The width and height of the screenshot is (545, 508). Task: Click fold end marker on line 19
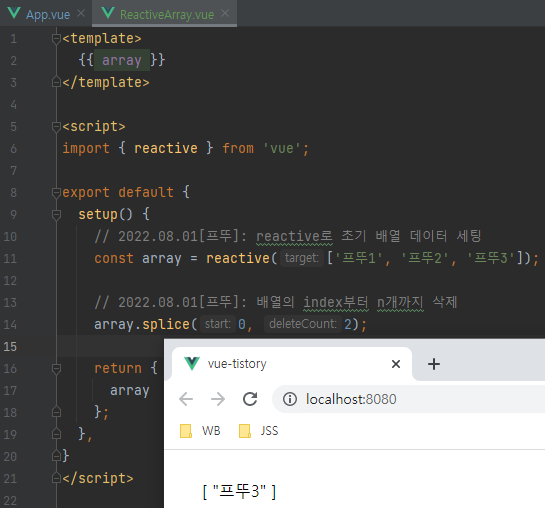click(56, 434)
